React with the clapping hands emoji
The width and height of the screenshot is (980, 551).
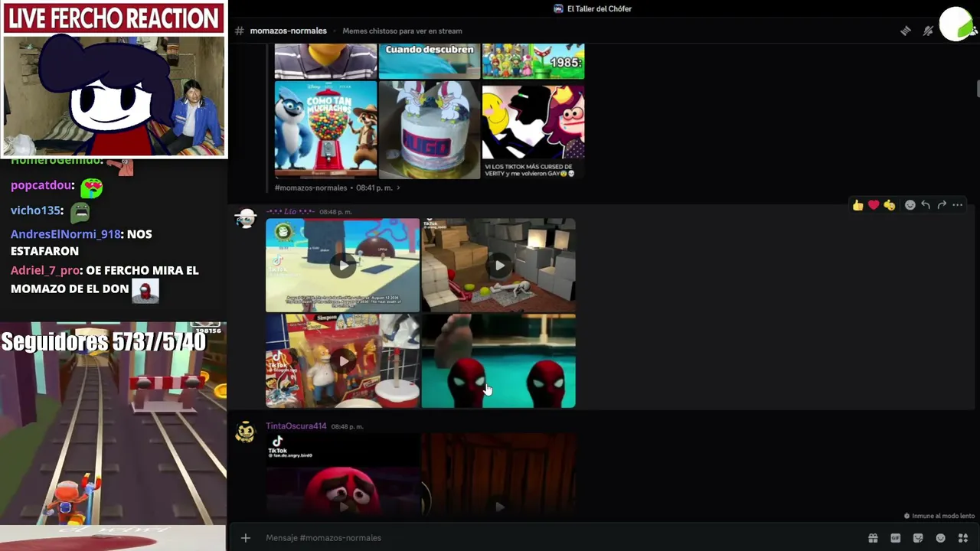(889, 205)
